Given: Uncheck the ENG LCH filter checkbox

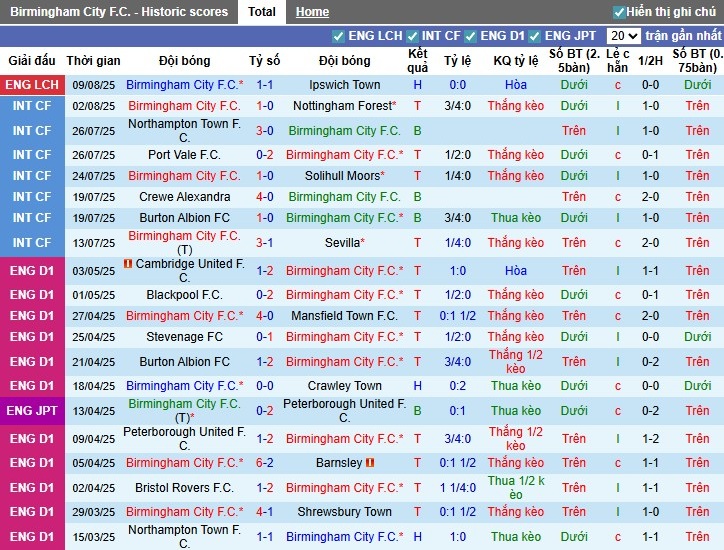Looking at the screenshot, I should (x=338, y=36).
